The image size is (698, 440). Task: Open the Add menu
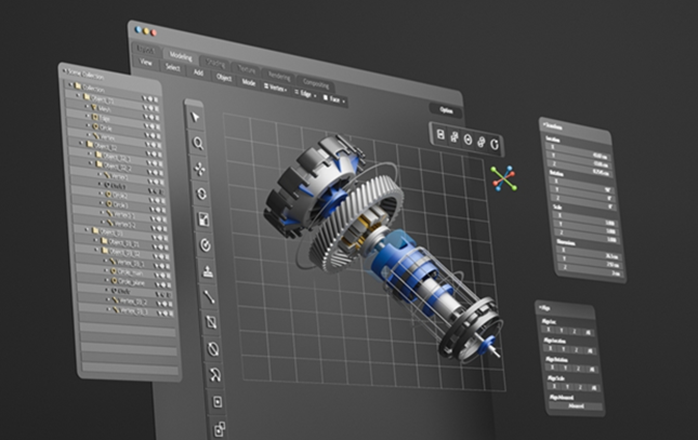(198, 73)
